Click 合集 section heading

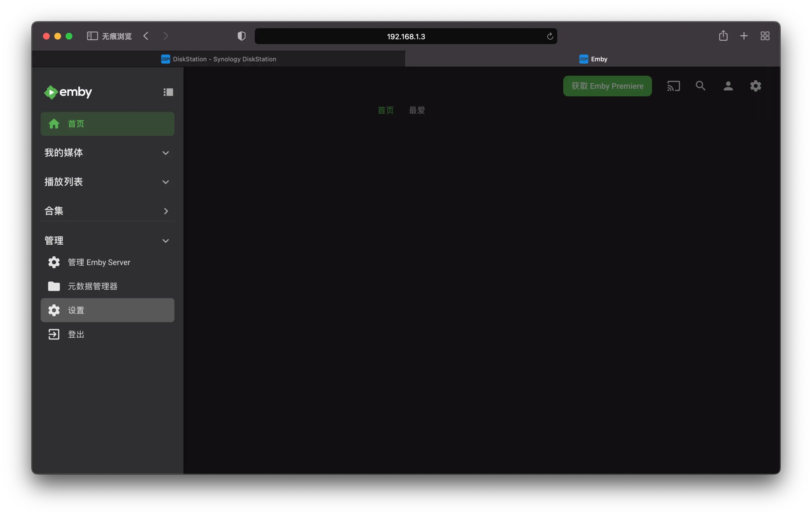click(x=54, y=211)
